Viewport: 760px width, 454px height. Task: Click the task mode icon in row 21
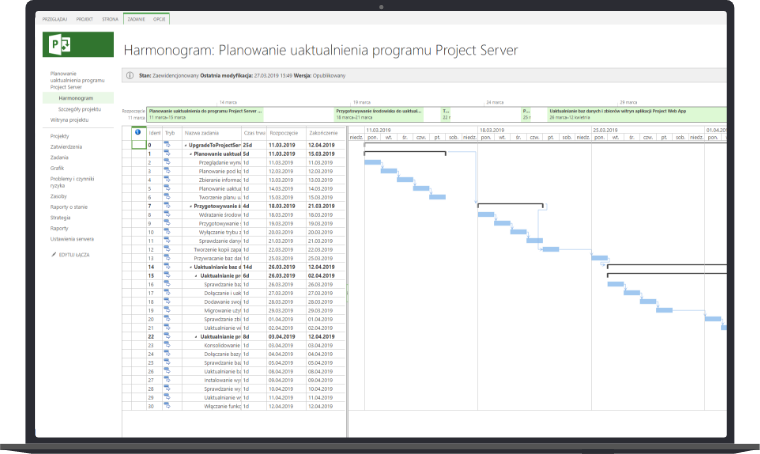tap(167, 328)
